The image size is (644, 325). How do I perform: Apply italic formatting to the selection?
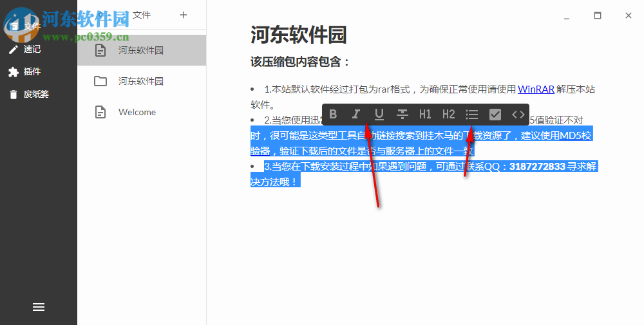(356, 114)
